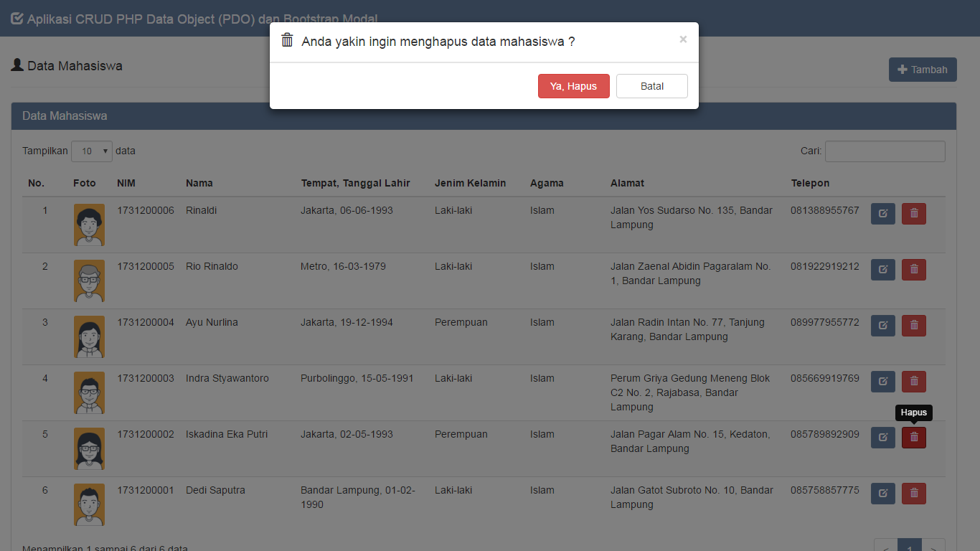Delete the Dedi Saputra record

pyautogui.click(x=913, y=494)
